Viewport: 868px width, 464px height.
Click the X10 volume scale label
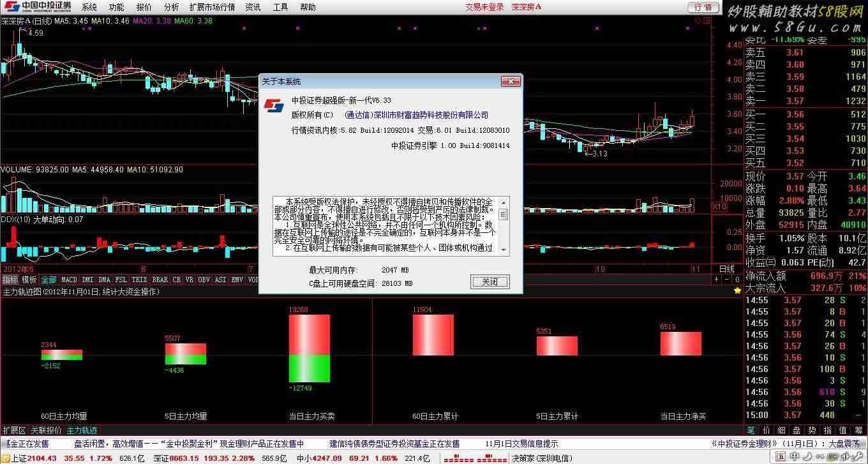click(719, 207)
